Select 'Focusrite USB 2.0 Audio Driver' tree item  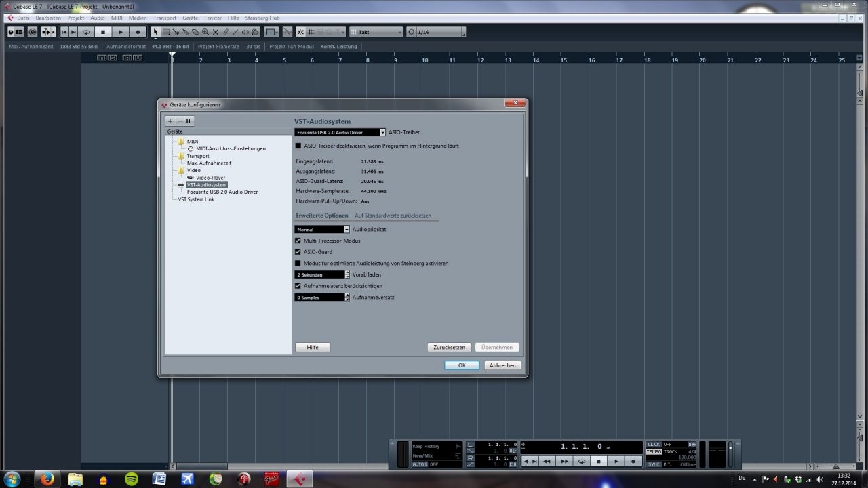coord(222,192)
